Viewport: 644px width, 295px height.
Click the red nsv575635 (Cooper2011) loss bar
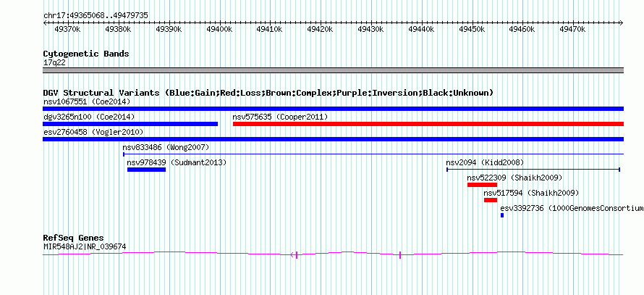pyautogui.click(x=428, y=124)
